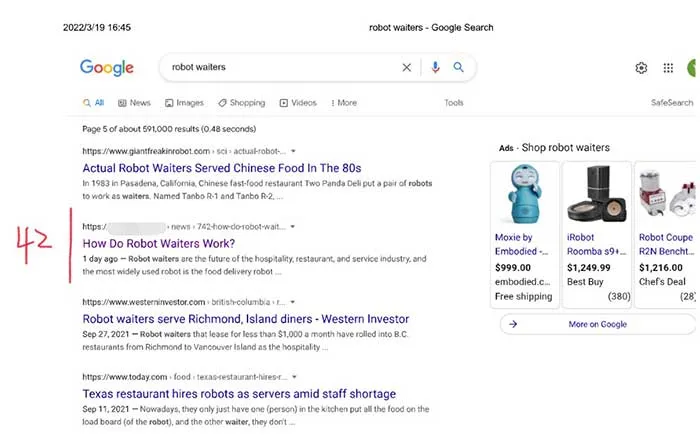
Task: Open the Tools button
Action: 454,103
